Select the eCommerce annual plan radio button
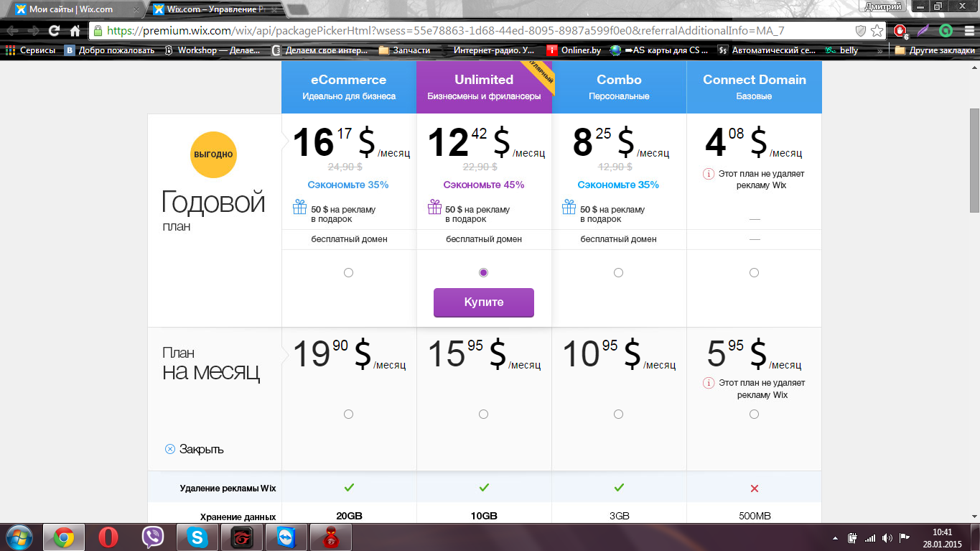The image size is (980, 551). click(x=348, y=272)
